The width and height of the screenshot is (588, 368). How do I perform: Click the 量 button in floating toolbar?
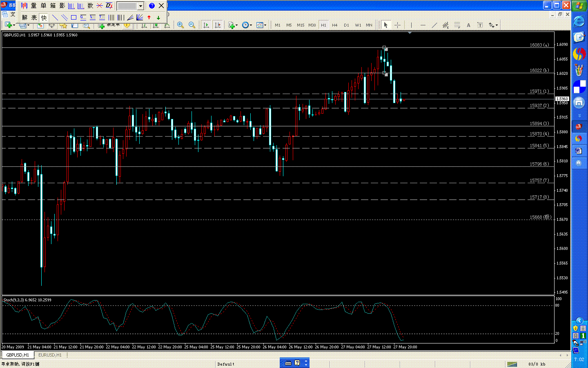34,6
